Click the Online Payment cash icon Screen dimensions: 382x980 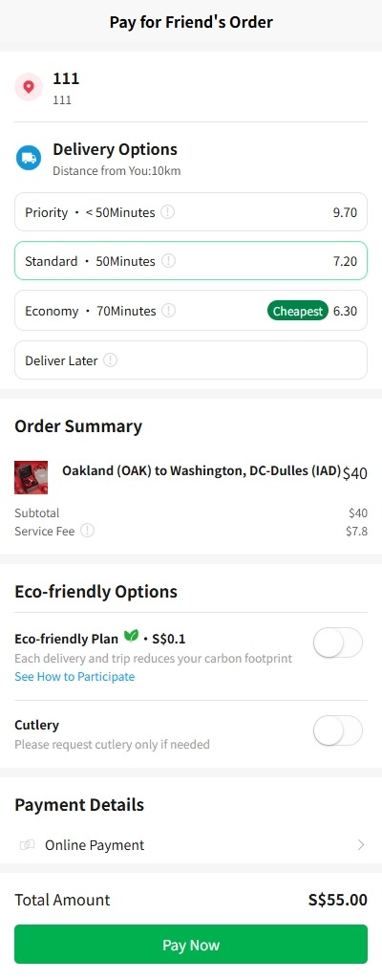27,845
